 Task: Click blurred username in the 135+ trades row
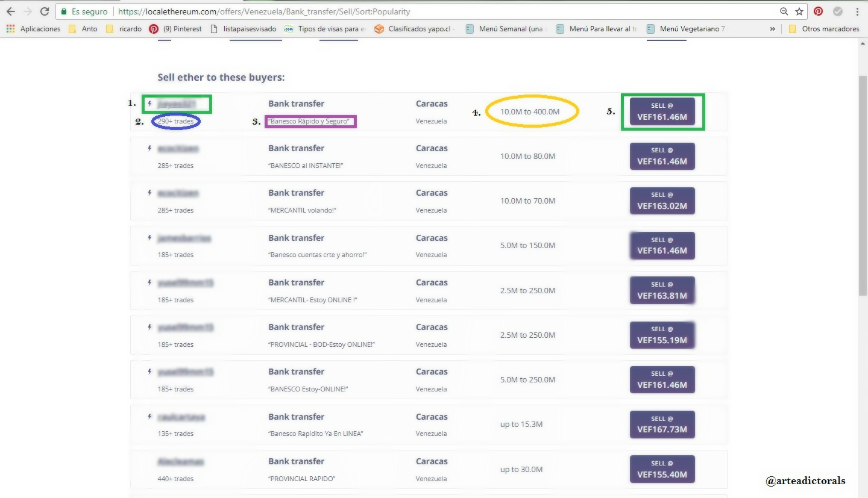[181, 417]
